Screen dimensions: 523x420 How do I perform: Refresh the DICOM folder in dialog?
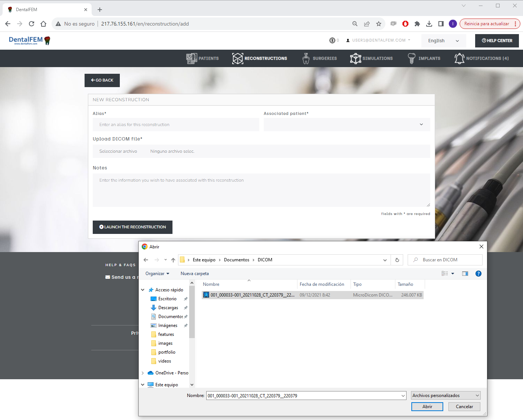397,260
